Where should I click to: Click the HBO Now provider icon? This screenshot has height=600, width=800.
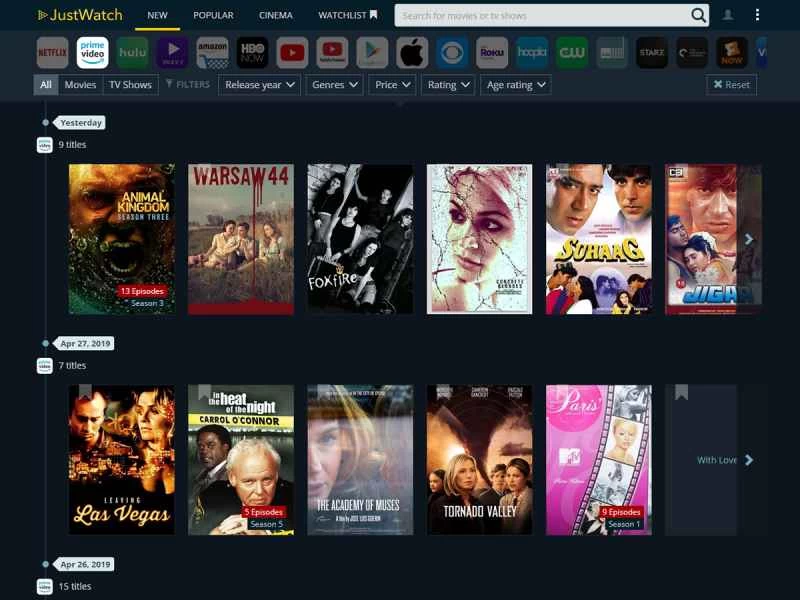pyautogui.click(x=252, y=52)
